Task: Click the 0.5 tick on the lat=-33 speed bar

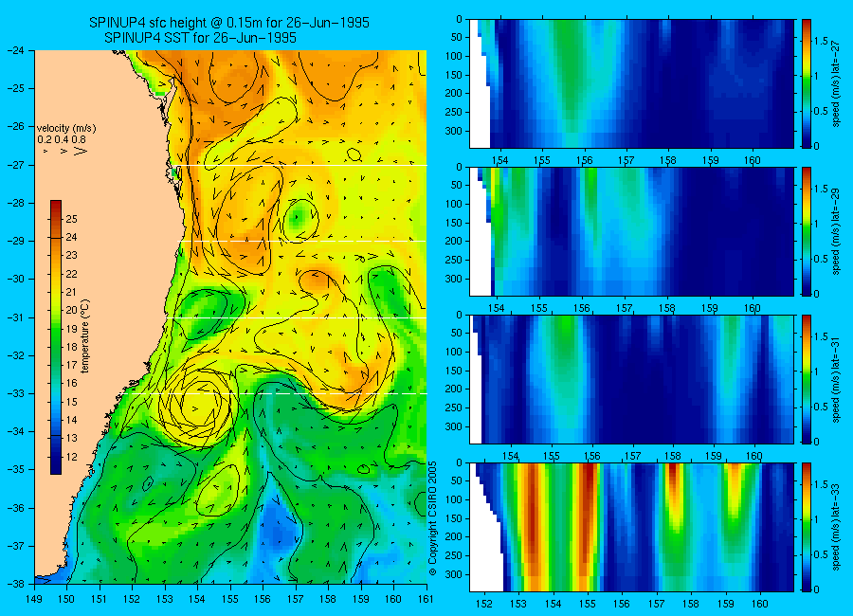Action: tap(822, 554)
